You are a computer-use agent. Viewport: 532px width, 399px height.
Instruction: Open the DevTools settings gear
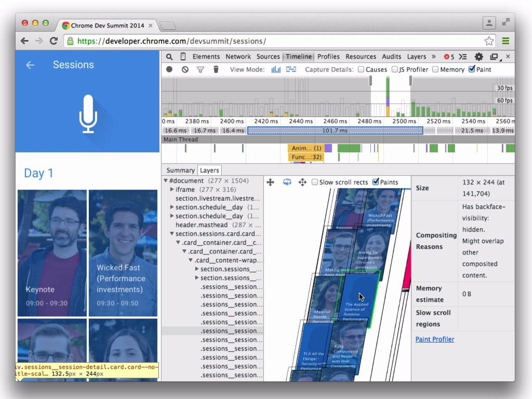coord(478,57)
